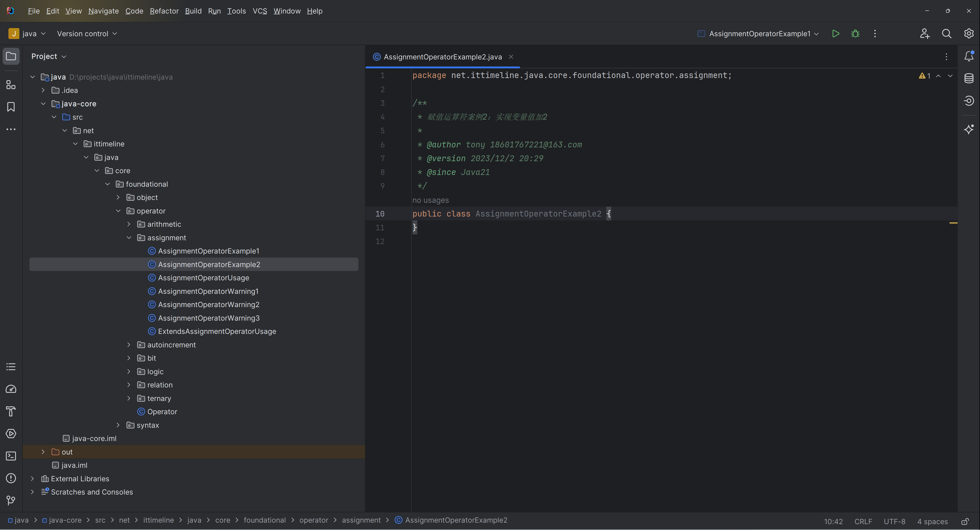Open the Git tool window
This screenshot has width=980, height=530.
(11, 500)
